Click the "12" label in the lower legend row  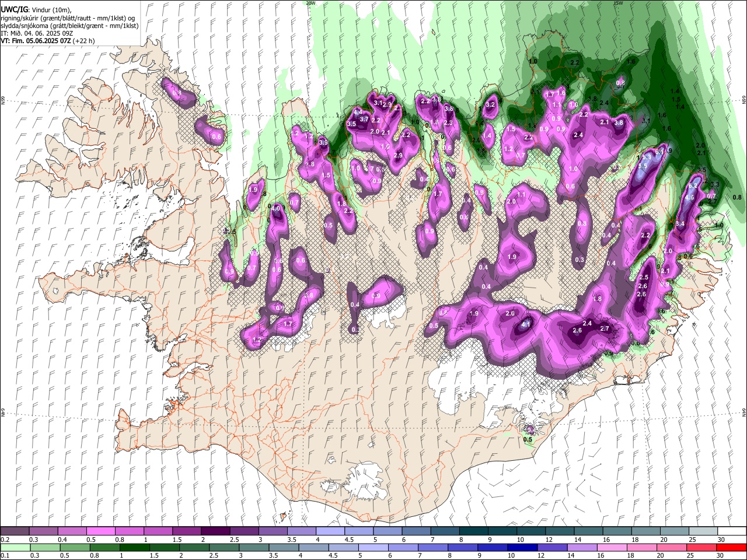[541, 556]
